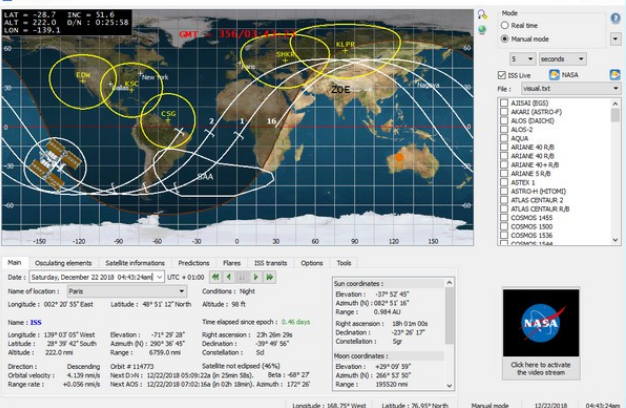Click the icon left of the NASA label
The width and height of the screenshot is (626, 408).
(x=552, y=75)
